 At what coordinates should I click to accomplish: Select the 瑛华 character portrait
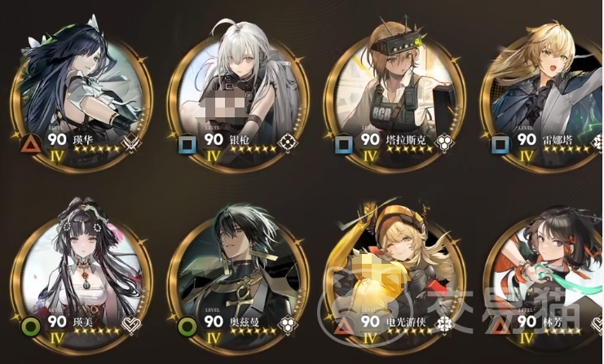point(81,98)
